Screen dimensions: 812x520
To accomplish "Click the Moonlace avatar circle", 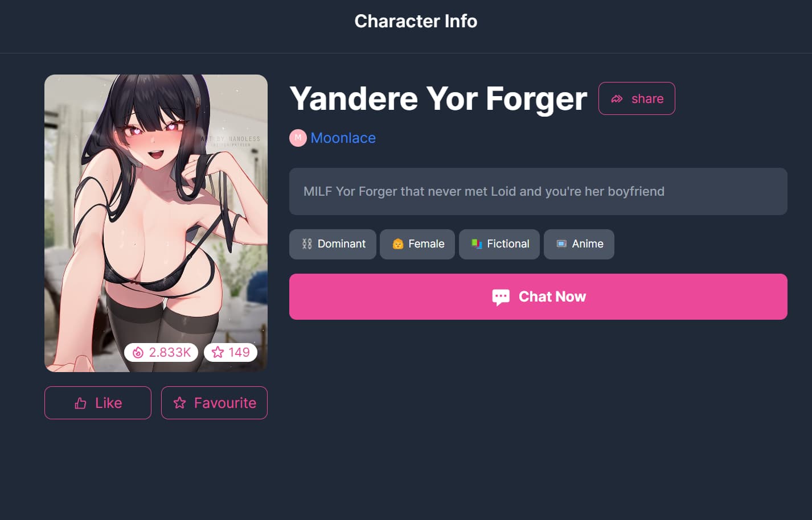I will [298, 138].
